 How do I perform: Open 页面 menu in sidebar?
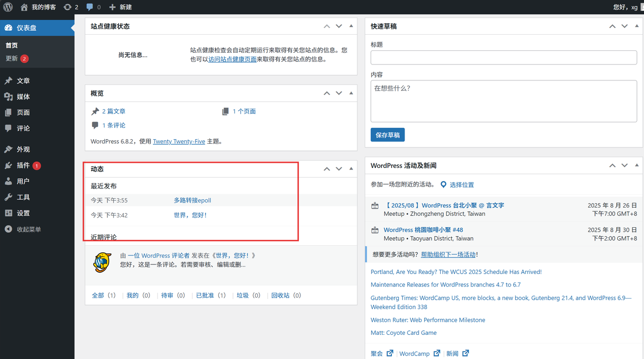[x=37, y=113]
